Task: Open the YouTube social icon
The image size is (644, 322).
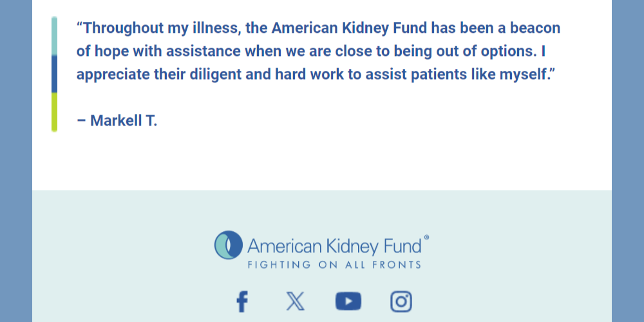Action: coord(348,301)
